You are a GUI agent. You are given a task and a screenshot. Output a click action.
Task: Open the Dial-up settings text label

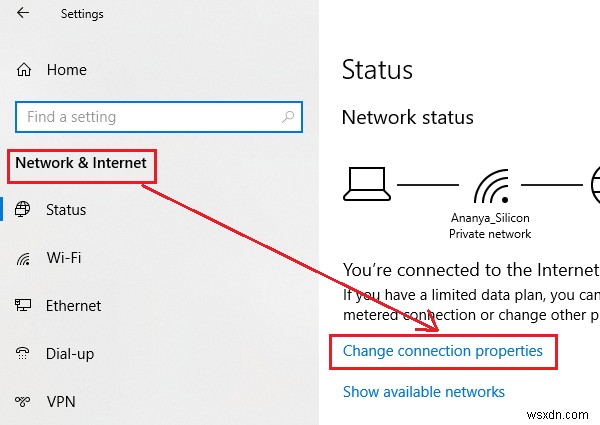[69, 354]
